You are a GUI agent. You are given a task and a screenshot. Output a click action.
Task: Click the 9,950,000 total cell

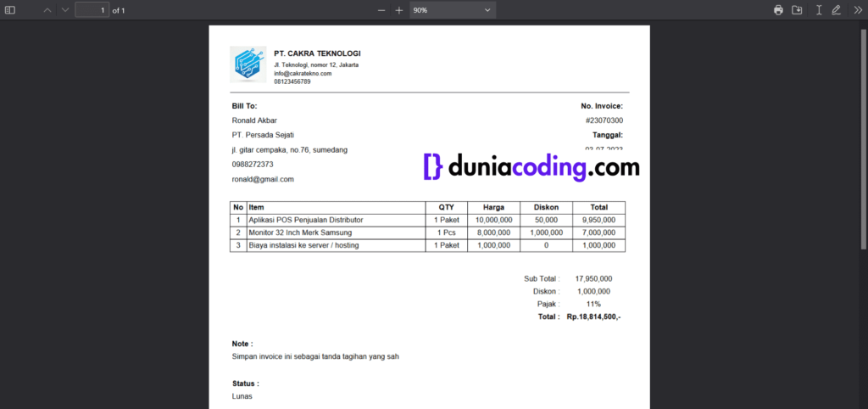[x=599, y=220]
